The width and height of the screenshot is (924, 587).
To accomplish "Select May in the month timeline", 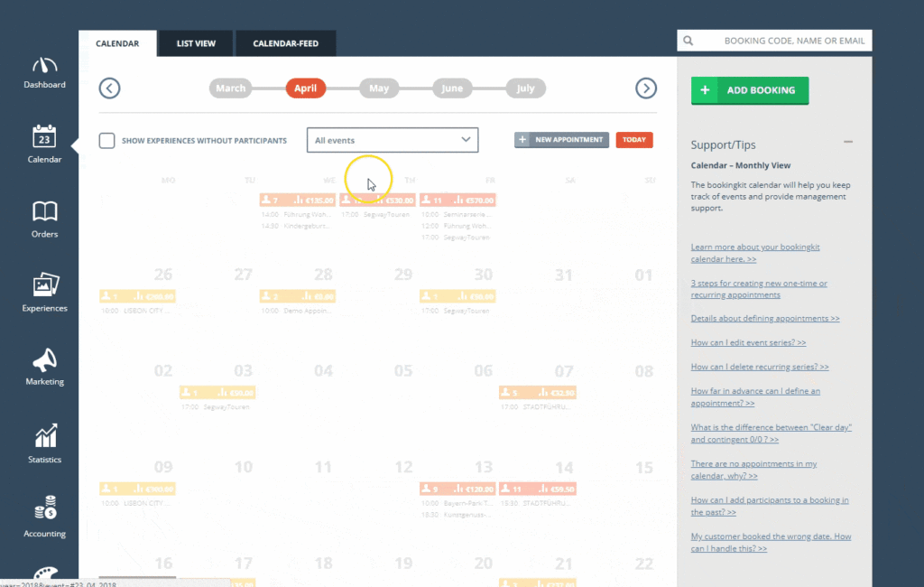I will click(x=379, y=89).
